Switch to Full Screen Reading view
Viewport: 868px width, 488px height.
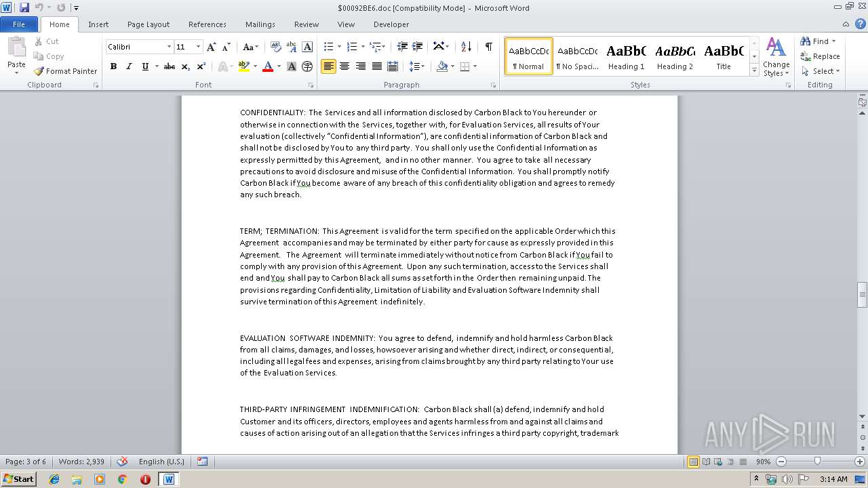point(706,462)
